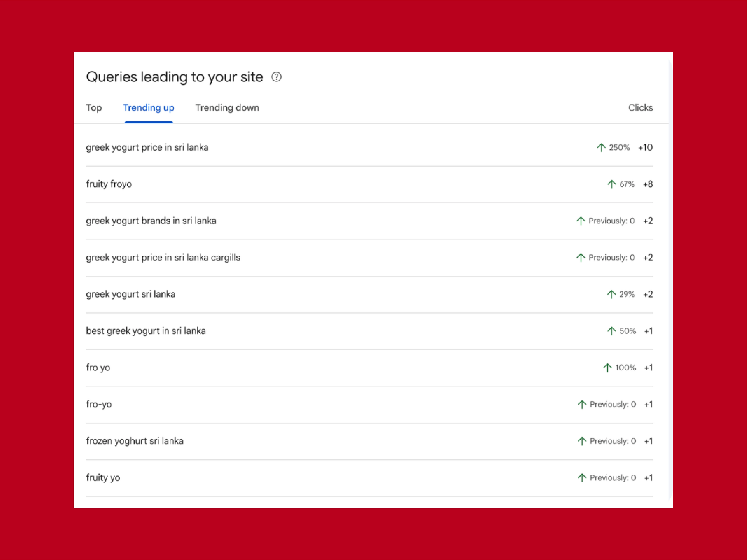
Task: Select the 'fruity froyo' query
Action: tap(109, 184)
